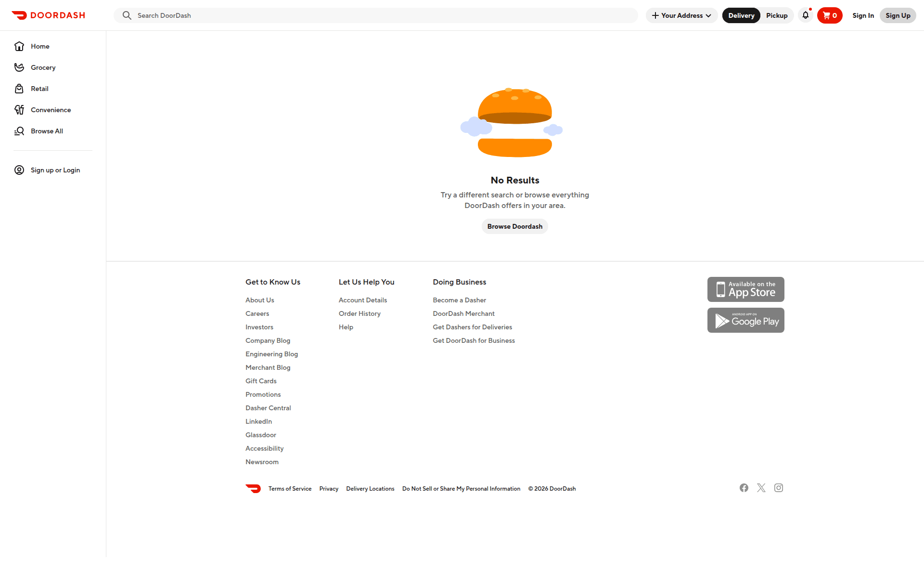Open the App Store download badge
924x586 pixels.
(x=746, y=289)
